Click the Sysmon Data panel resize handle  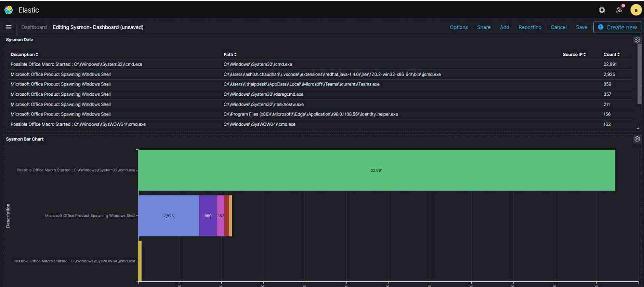click(x=638, y=127)
